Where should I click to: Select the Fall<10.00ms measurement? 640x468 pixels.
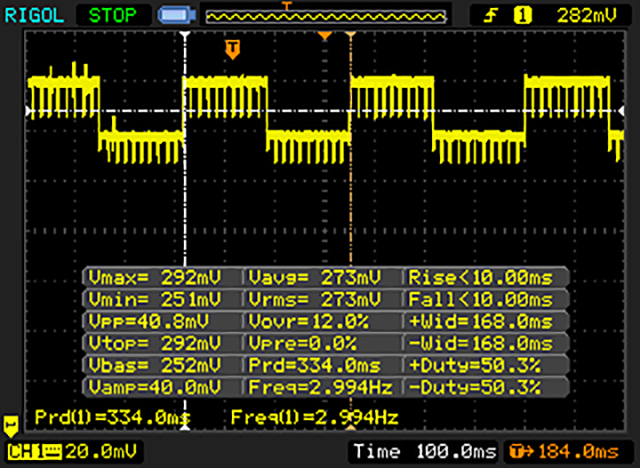coord(480,300)
